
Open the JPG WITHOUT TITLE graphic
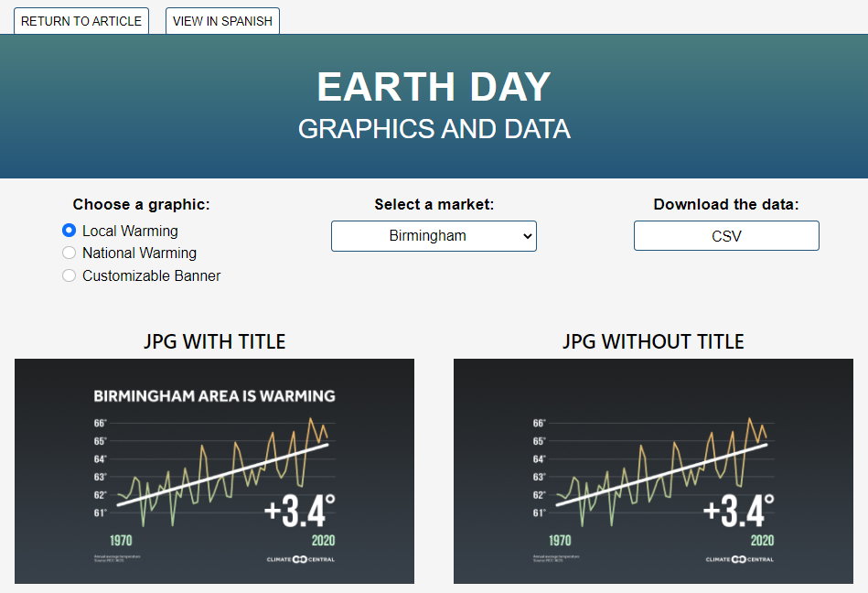653,471
